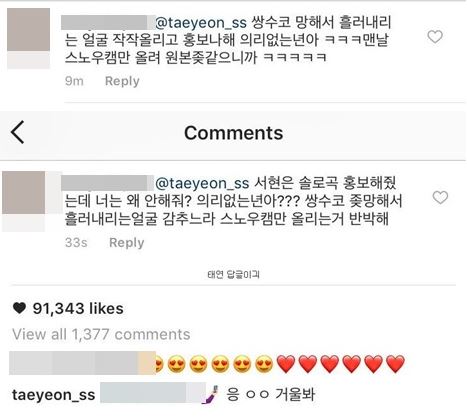Reply to the comment posted 9m ago
This screenshot has height=417, width=467.
[122, 81]
